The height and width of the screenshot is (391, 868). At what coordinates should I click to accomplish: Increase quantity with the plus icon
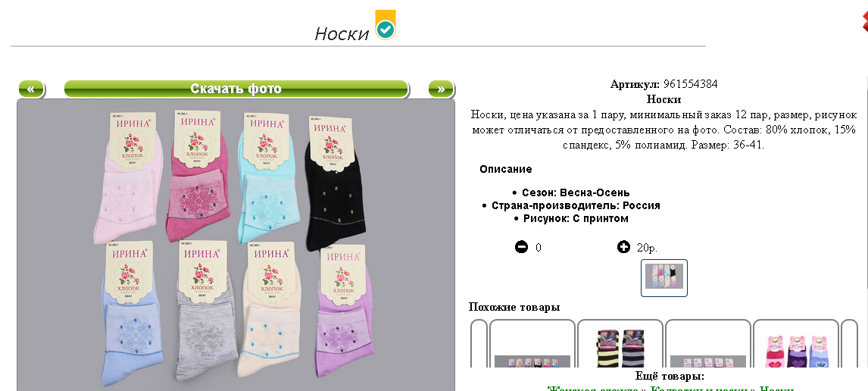[x=623, y=247]
